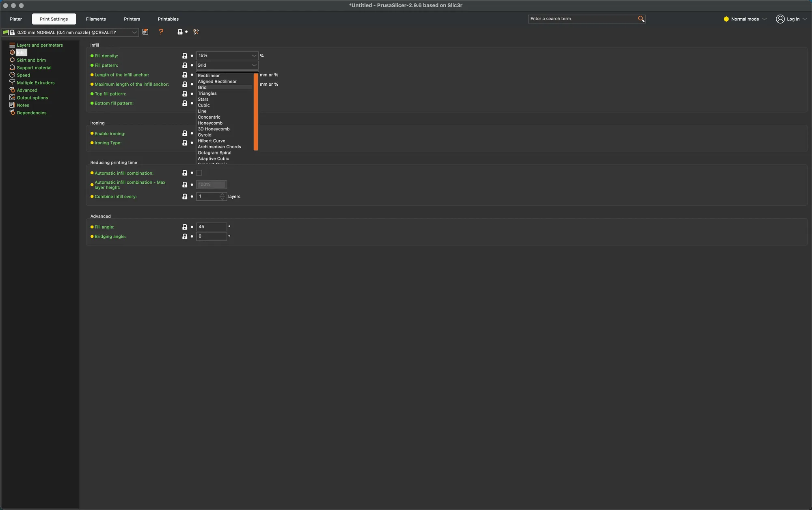The height and width of the screenshot is (510, 812).
Task: Switch to the Printers tab
Action: pos(132,19)
